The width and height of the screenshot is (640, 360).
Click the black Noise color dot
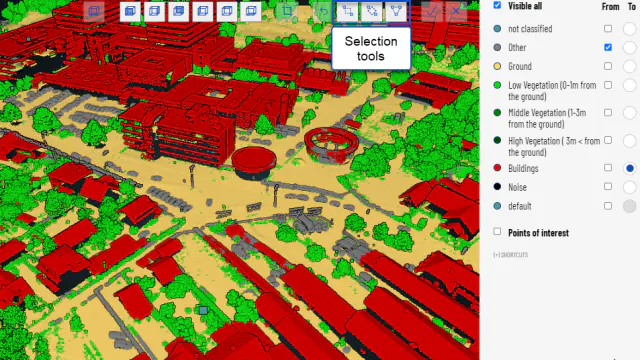[x=497, y=187]
